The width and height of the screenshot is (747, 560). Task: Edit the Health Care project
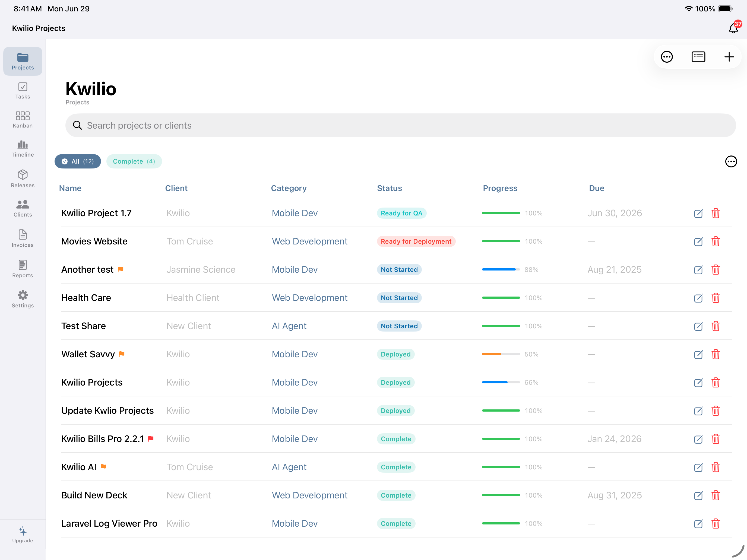coord(698,298)
